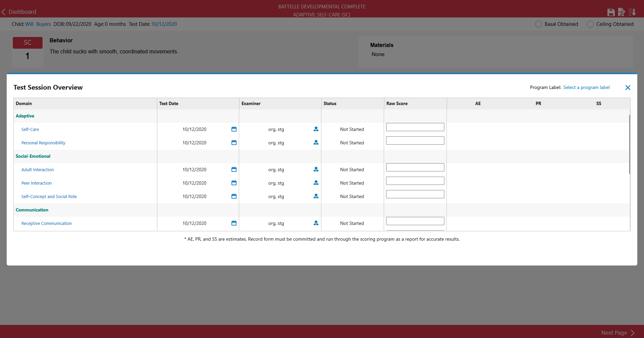Open calendar for Peer Interaction test date
The height and width of the screenshot is (338, 644).
pos(234,183)
